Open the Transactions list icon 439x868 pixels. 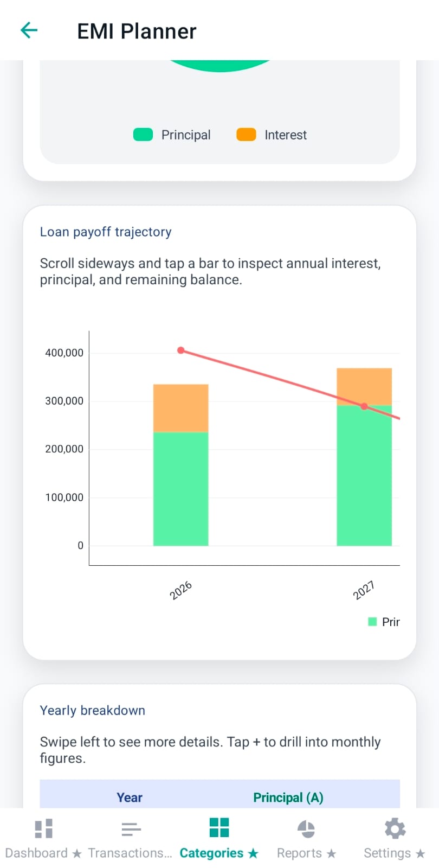131,828
